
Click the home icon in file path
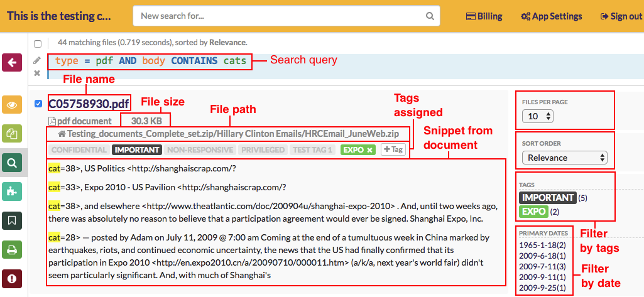(62, 134)
